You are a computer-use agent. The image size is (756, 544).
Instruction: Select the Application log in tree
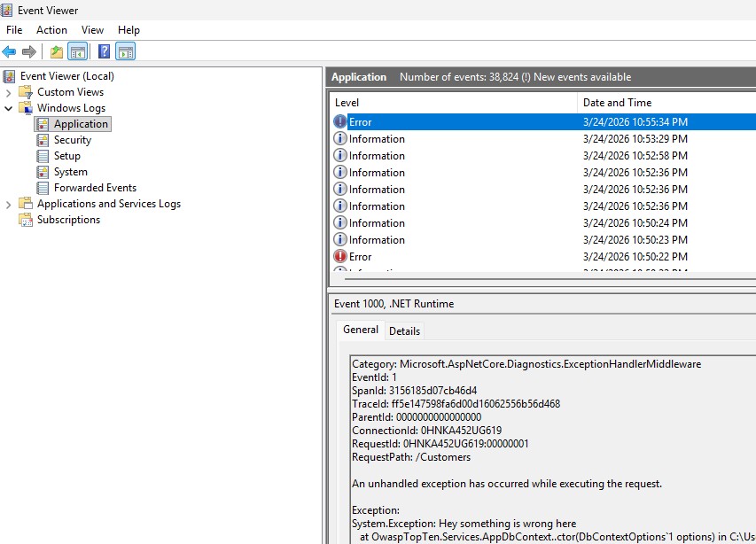point(81,124)
